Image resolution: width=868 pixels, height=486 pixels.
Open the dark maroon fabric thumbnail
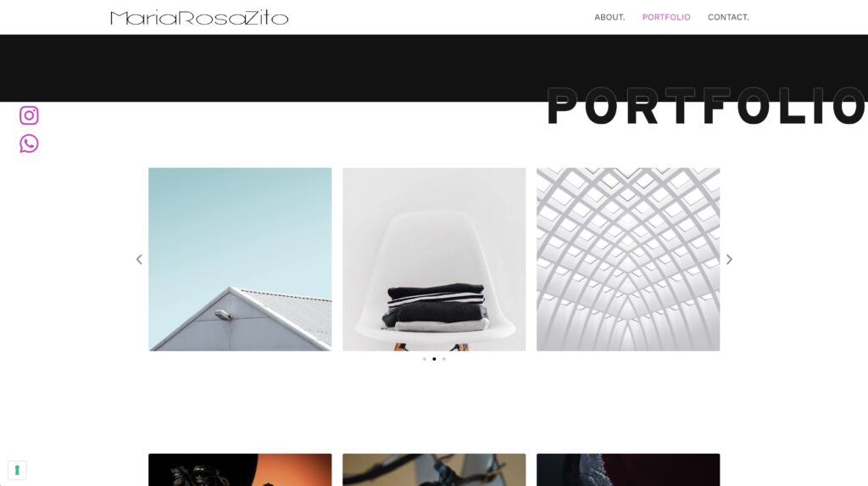pos(628,470)
